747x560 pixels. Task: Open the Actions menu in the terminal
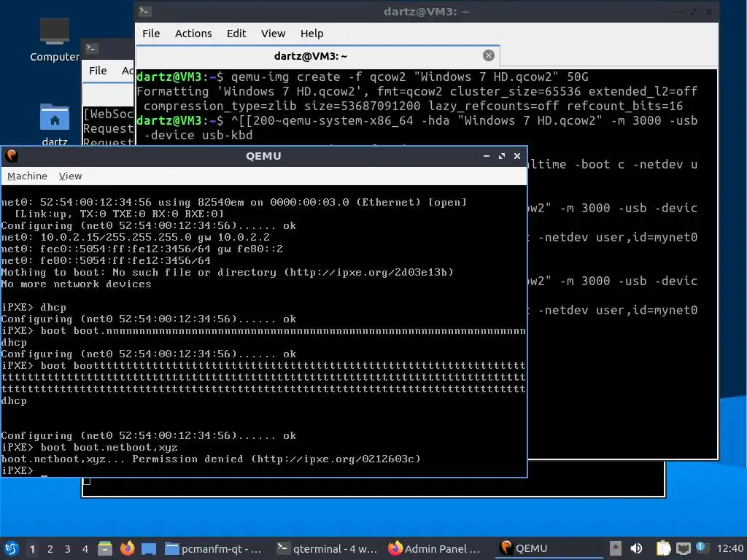(x=193, y=34)
